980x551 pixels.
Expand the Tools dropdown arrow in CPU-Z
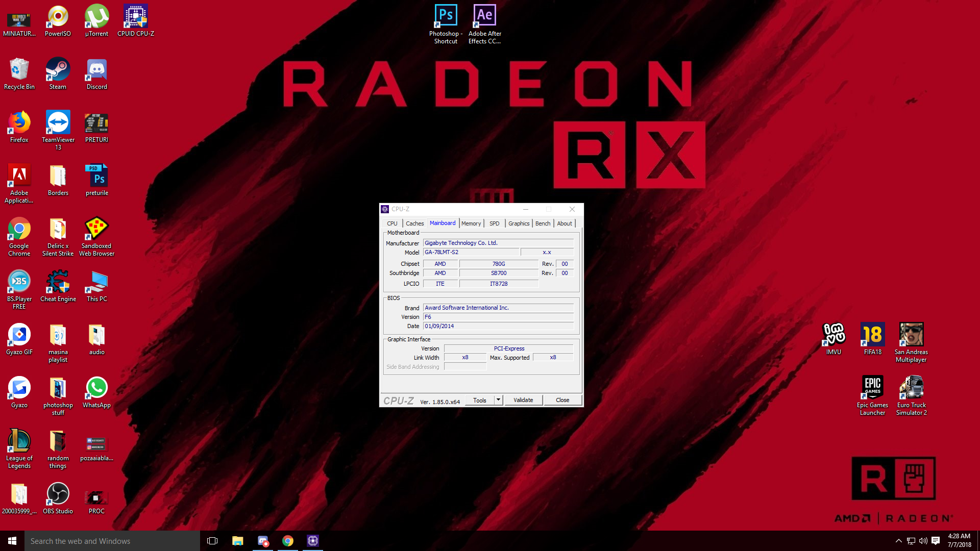pyautogui.click(x=499, y=400)
